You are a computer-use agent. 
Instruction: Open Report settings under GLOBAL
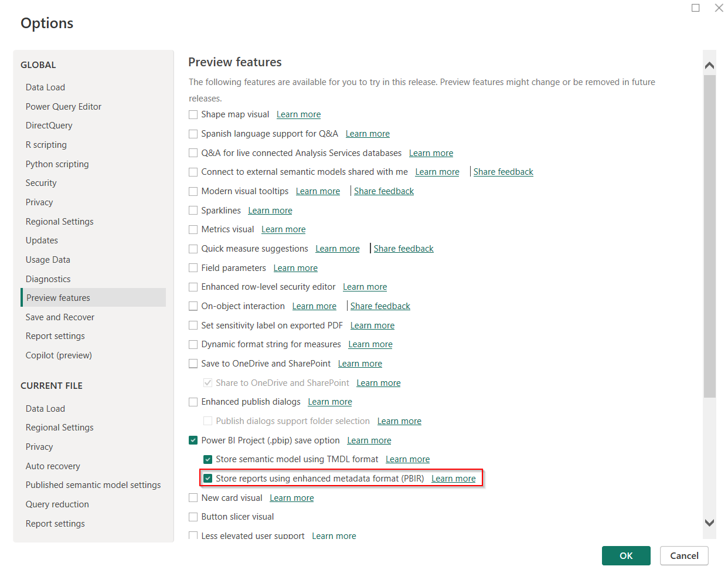pos(55,336)
